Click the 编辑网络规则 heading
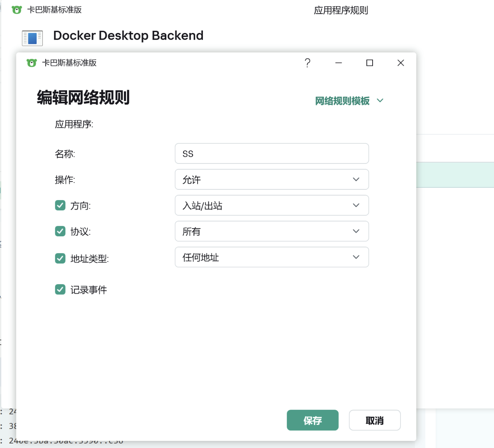This screenshot has height=448, width=494. click(x=83, y=98)
